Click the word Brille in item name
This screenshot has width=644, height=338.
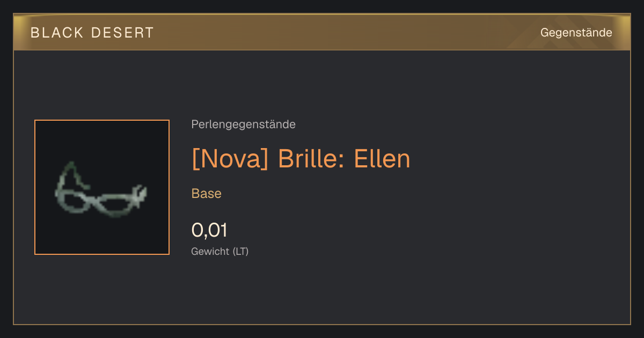coord(311,159)
